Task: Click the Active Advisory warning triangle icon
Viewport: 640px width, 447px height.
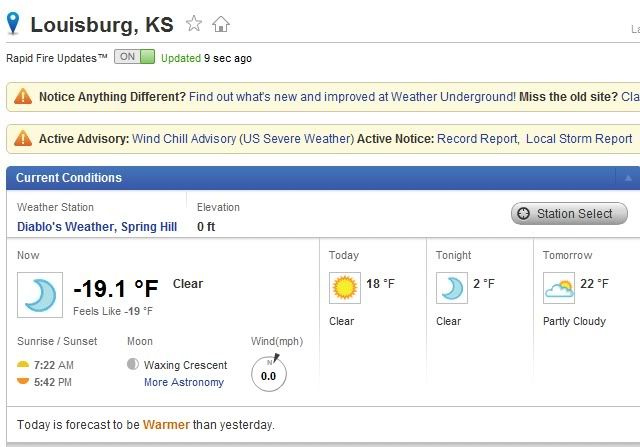Action: pyautogui.click(x=23, y=138)
